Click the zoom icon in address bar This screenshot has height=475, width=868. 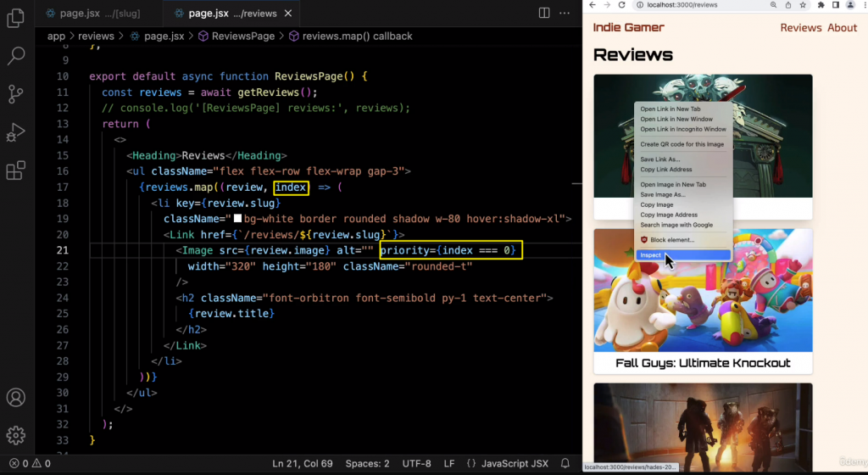pos(773,5)
